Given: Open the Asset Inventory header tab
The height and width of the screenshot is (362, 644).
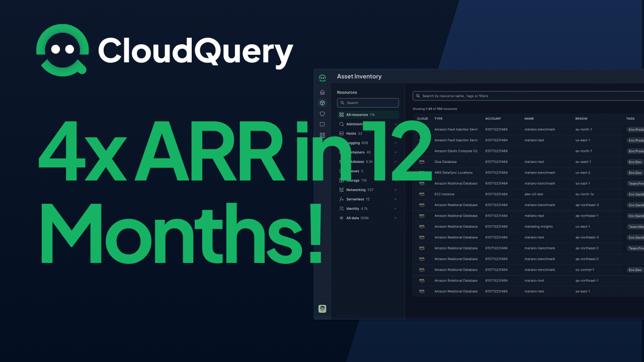Looking at the screenshot, I should tap(359, 76).
